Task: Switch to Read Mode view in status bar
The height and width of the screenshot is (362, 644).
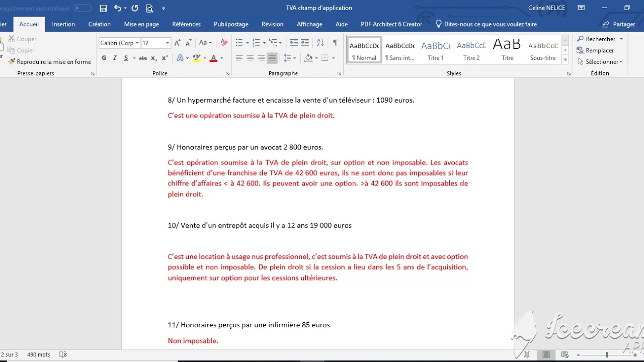Action: tap(527, 354)
